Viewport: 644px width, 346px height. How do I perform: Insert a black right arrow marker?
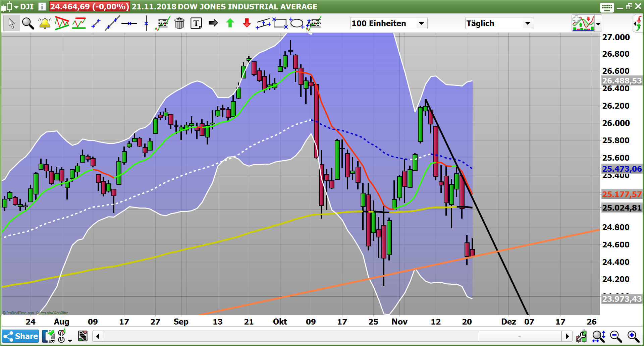click(213, 23)
